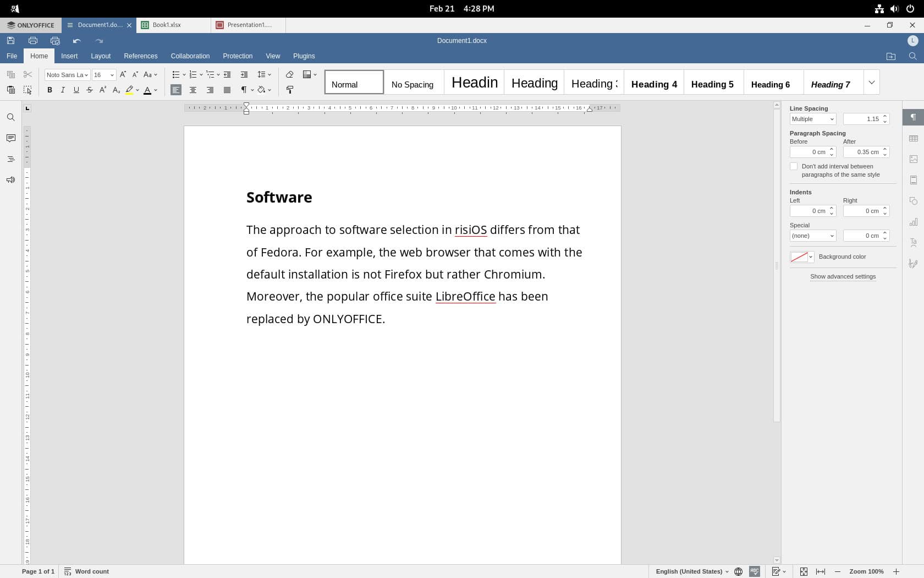
Task: Switch to the Book1.xlsx tab
Action: tap(167, 25)
